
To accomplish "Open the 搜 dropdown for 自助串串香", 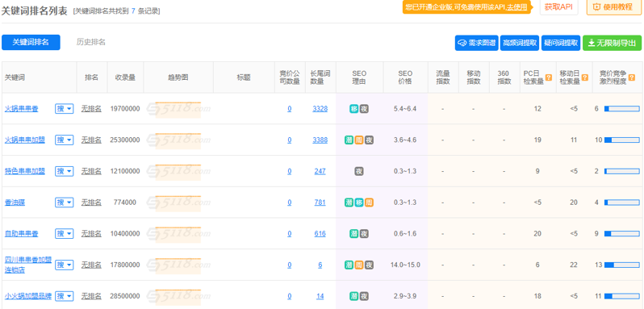I will 65,233.
